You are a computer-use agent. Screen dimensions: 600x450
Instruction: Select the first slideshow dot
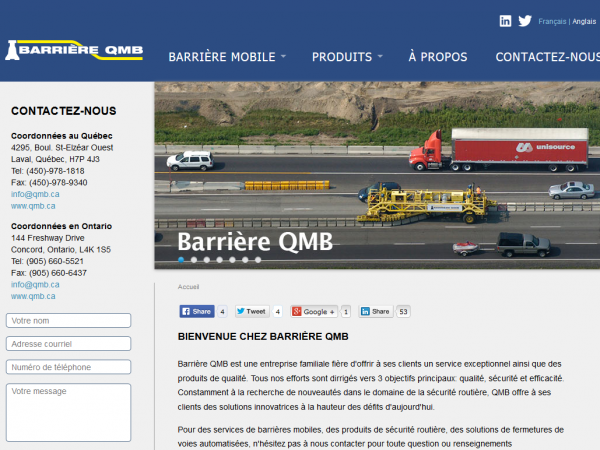point(181,260)
